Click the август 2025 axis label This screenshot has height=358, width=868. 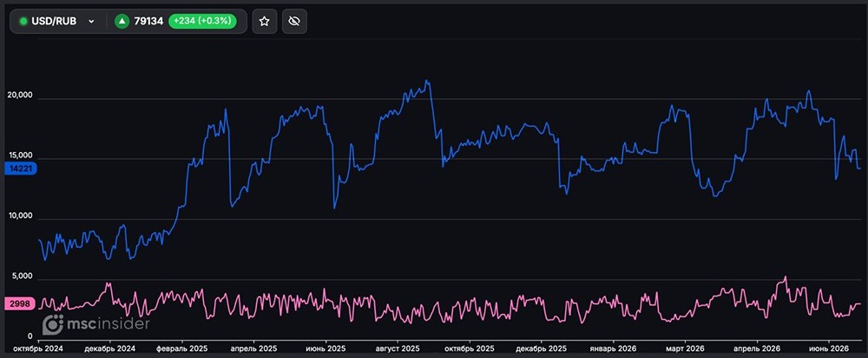397,348
